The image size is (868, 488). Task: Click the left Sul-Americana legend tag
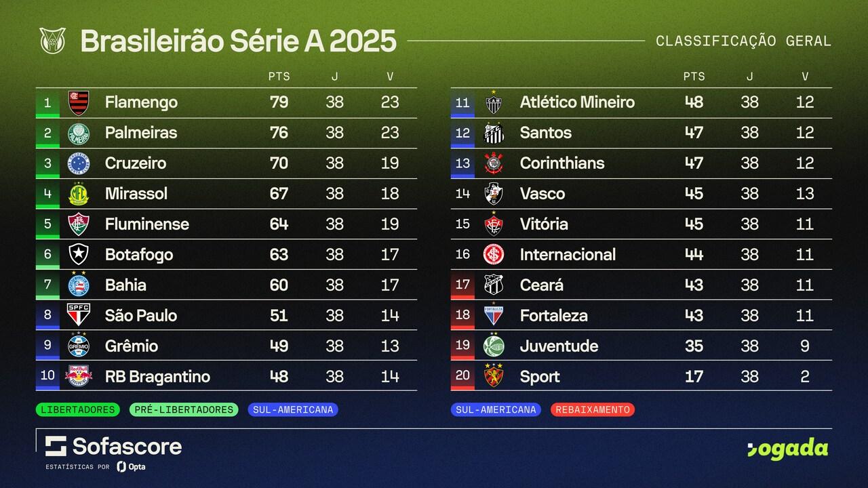coord(292,409)
